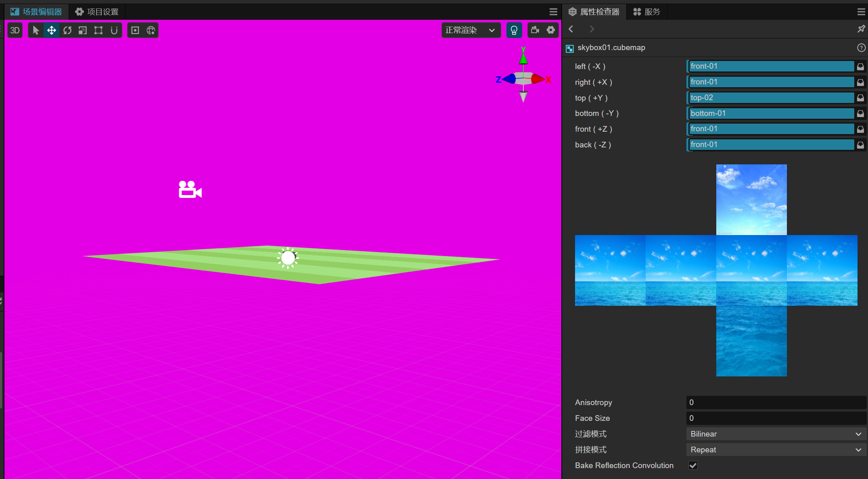Screen dimensions: 868x479
Task: Open the 正常渲染 render mode dropdown
Action: pyautogui.click(x=471, y=30)
